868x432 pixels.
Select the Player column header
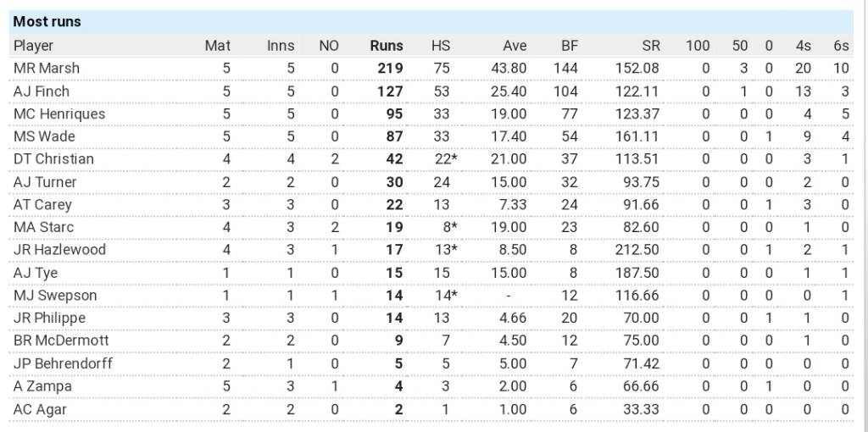click(33, 46)
